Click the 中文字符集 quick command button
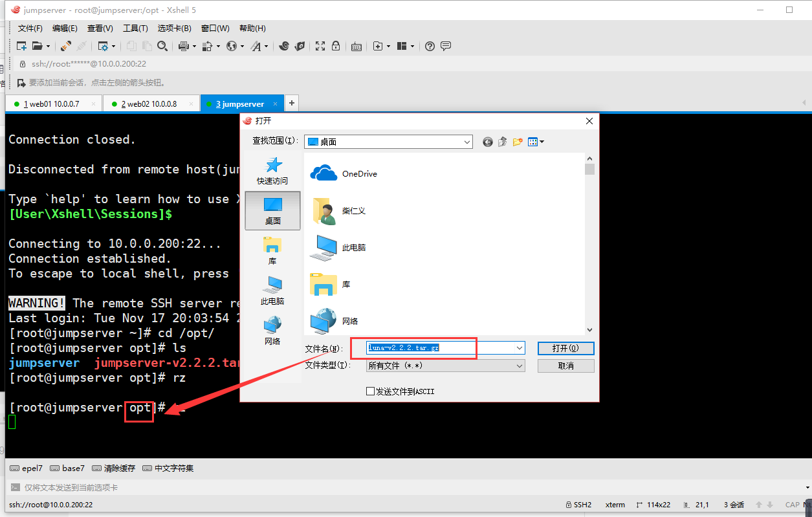The height and width of the screenshot is (517, 812). pos(168,468)
